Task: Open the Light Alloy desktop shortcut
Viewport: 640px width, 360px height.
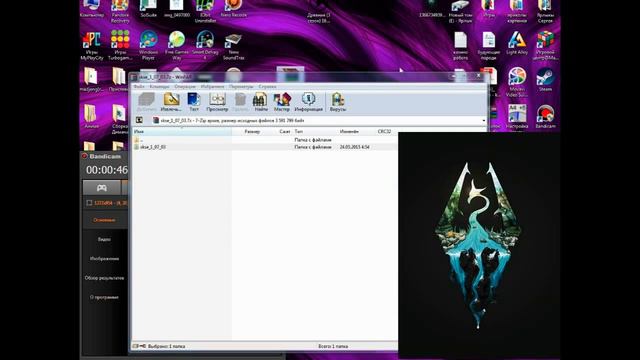Action: click(517, 43)
